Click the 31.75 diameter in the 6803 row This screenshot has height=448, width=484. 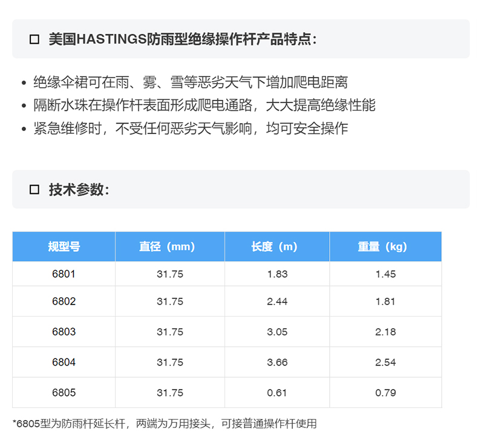click(170, 332)
